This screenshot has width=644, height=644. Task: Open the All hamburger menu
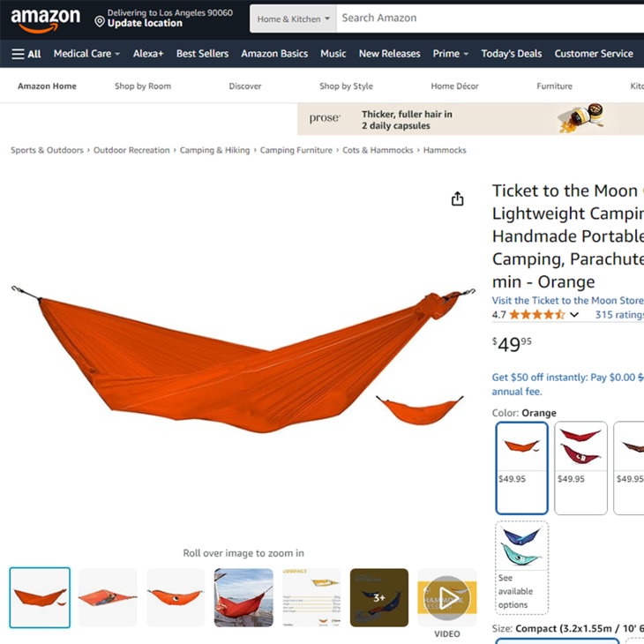[x=26, y=54]
